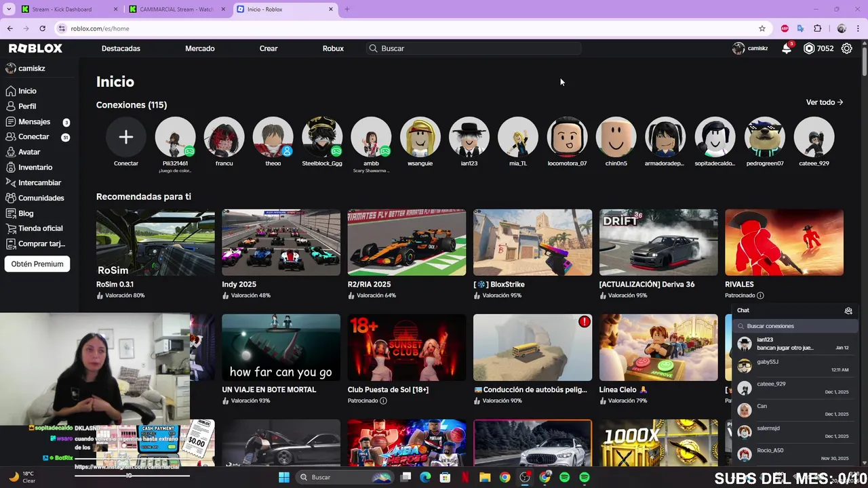Open the Indy 2025 game card
Viewport: 868px width, 488px height.
[281, 254]
